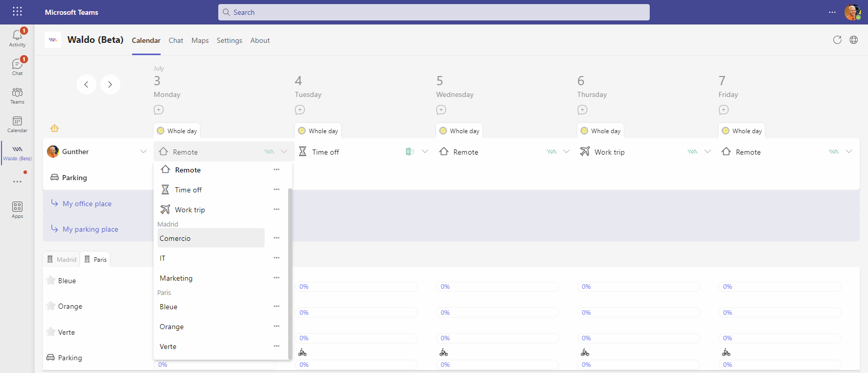Choose Marketing office in dropdown
The width and height of the screenshot is (868, 373).
(211, 278)
